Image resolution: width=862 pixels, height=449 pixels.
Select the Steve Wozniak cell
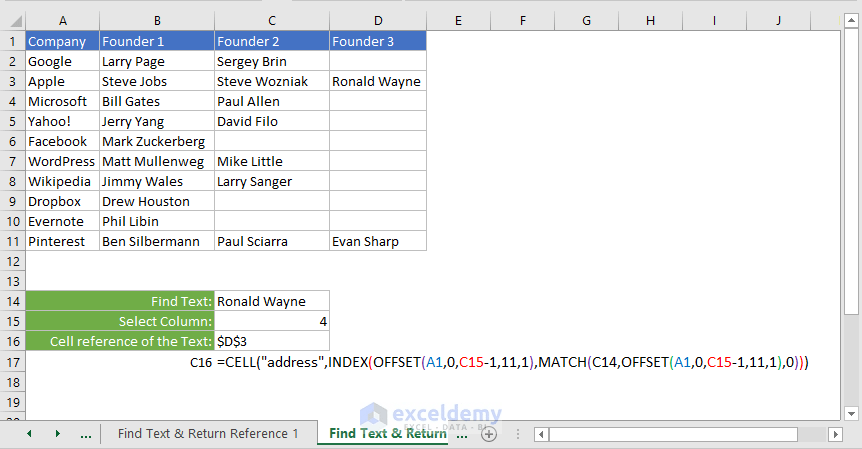[272, 81]
